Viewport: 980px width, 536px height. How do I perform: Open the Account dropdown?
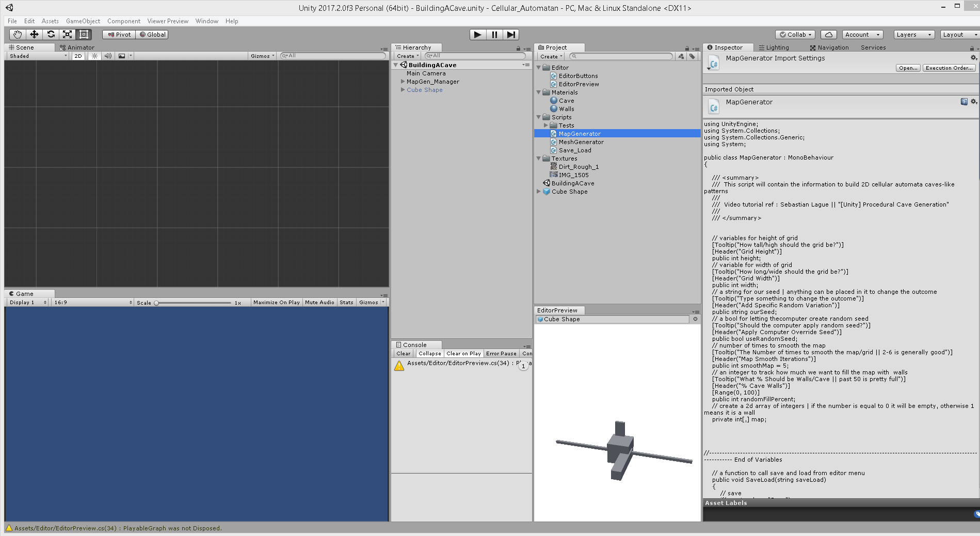click(862, 35)
